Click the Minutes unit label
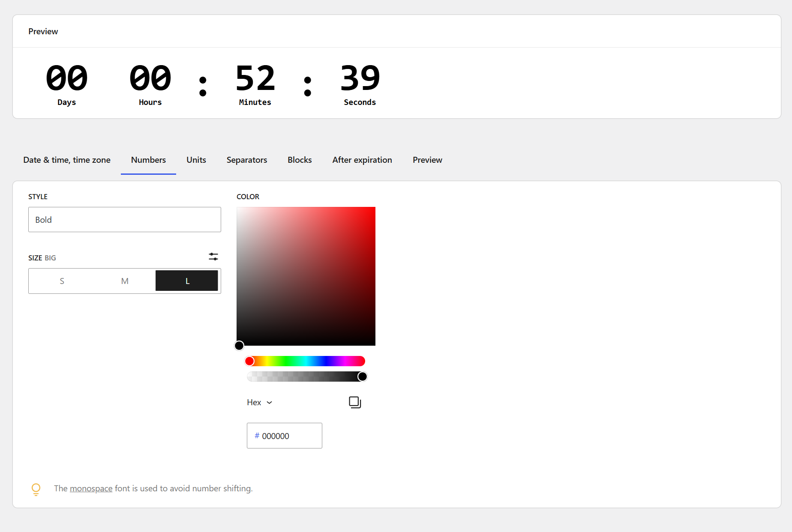This screenshot has height=532, width=792. (x=255, y=102)
